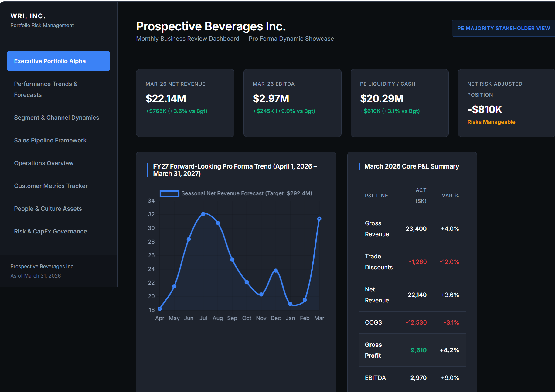Click PE Majority Stakeholder View button
Image resolution: width=555 pixels, height=392 pixels.
(503, 28)
